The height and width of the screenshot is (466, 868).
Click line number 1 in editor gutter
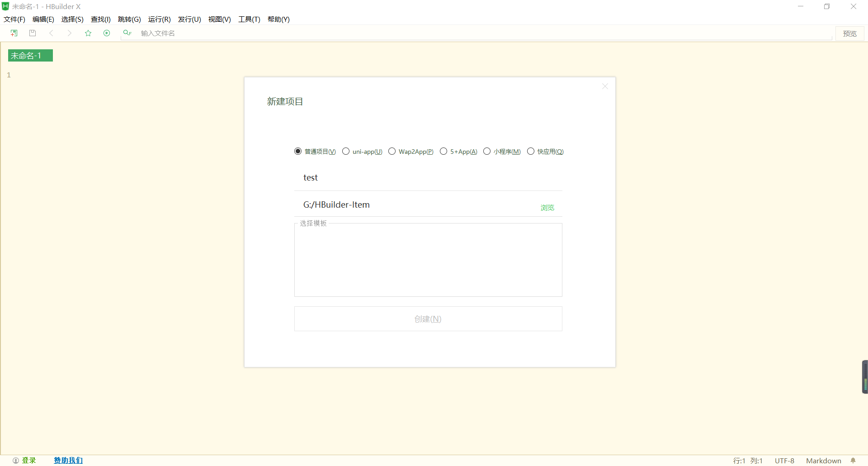9,75
